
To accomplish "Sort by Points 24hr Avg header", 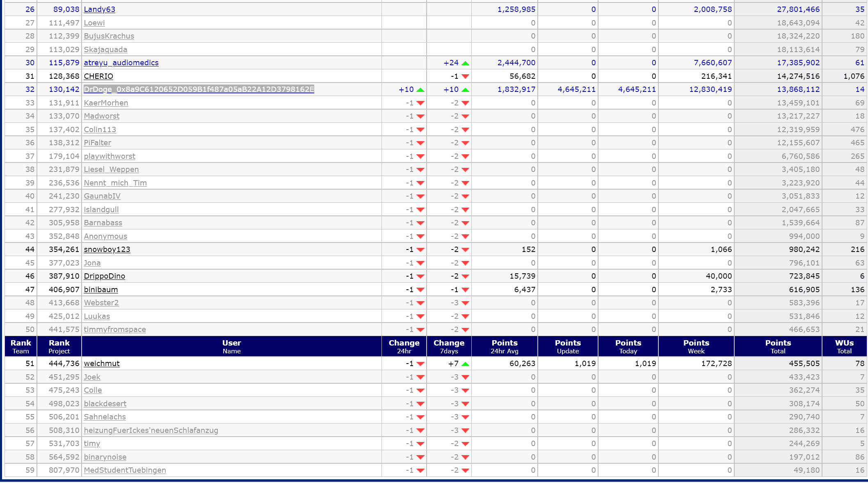I will 504,346.
